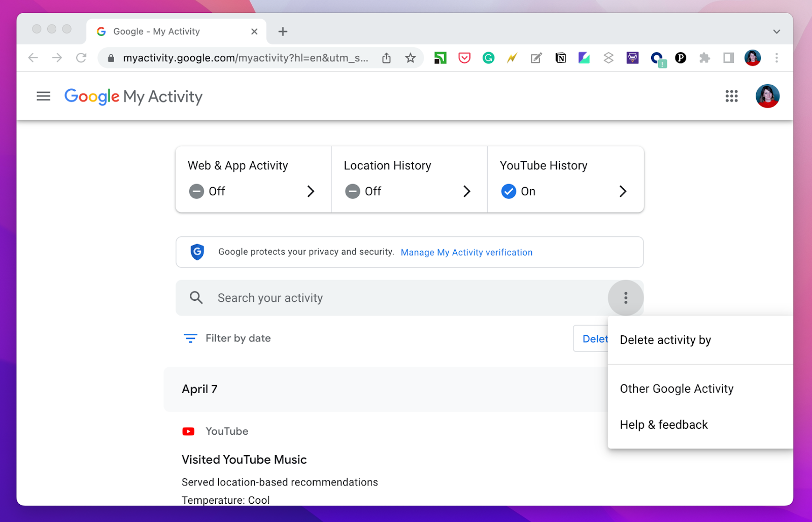Open the Google apps grid menu
The height and width of the screenshot is (522, 812).
(x=731, y=96)
